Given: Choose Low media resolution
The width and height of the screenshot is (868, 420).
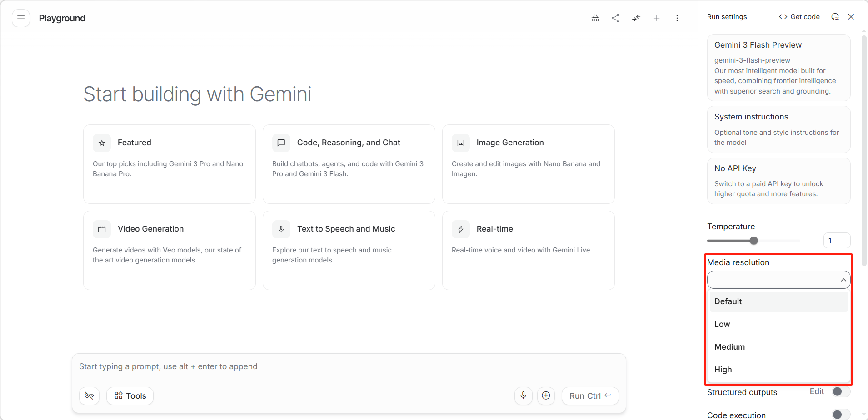Looking at the screenshot, I should point(779,324).
